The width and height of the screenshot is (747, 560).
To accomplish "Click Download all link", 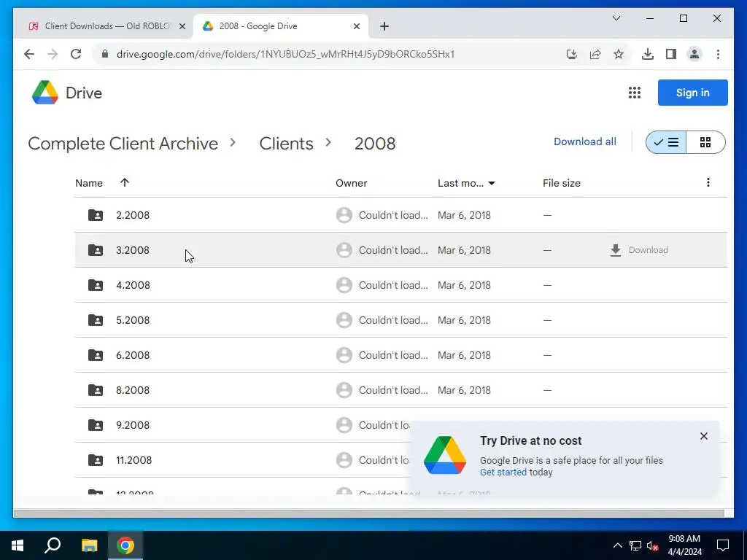I will [584, 141].
